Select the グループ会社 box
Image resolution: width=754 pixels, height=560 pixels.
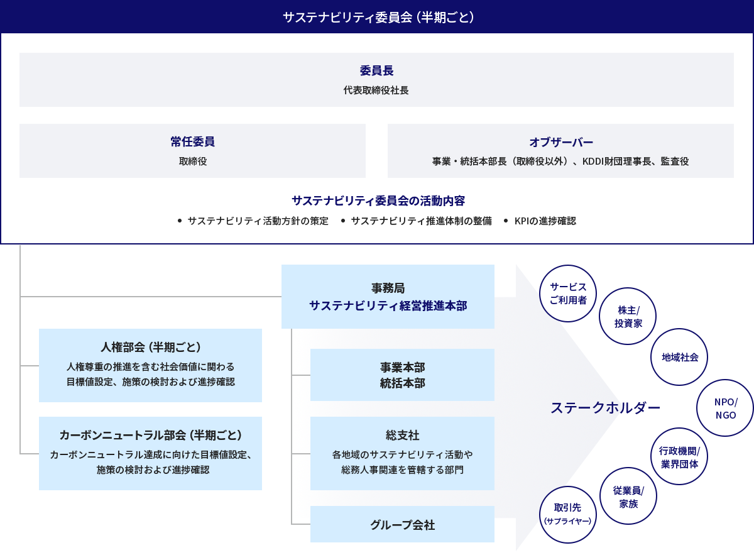[x=402, y=524]
